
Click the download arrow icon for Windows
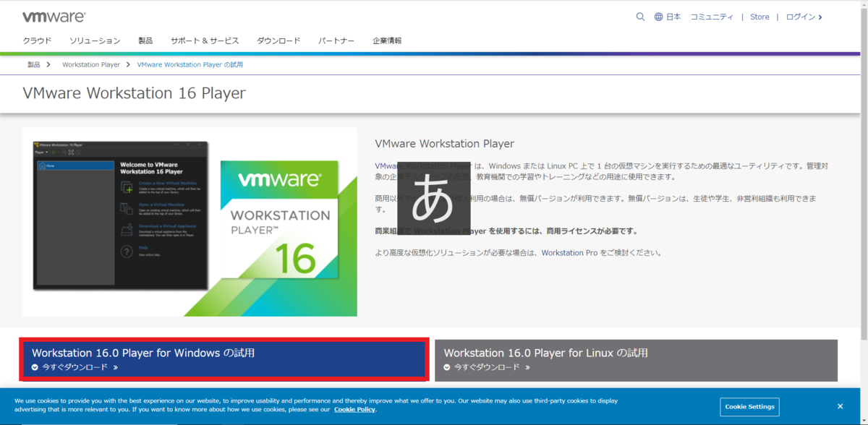click(x=35, y=367)
